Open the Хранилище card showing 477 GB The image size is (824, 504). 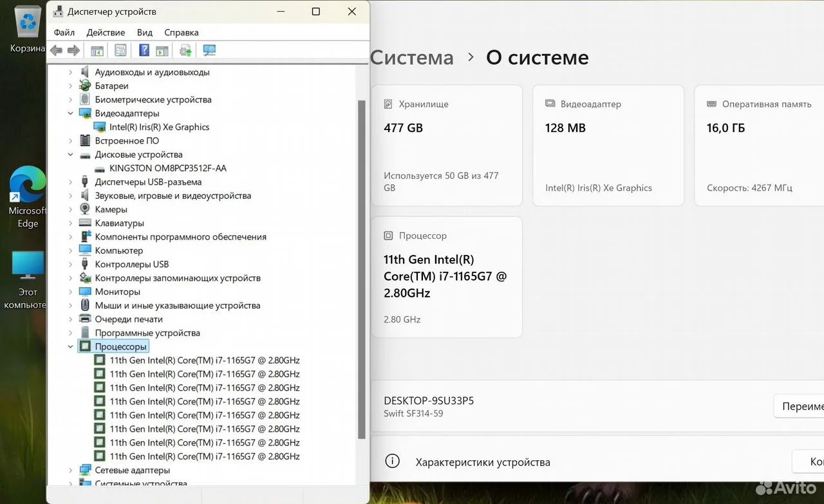tap(447, 145)
